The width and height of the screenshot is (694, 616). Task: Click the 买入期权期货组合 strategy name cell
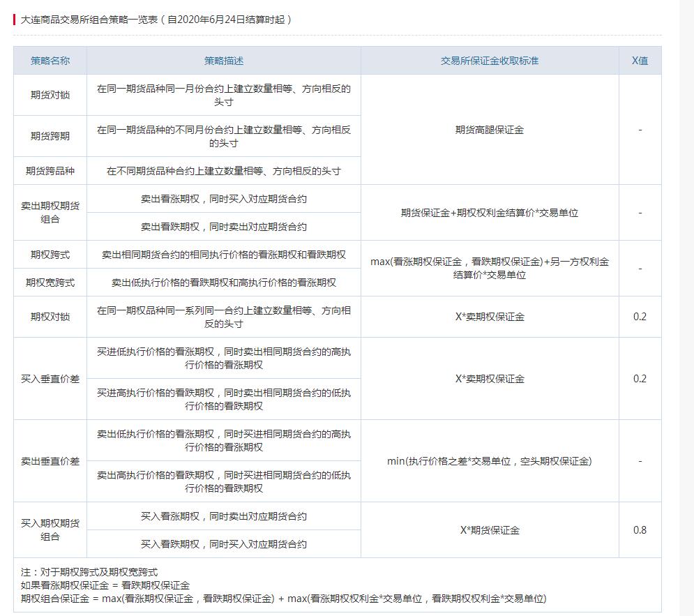click(x=50, y=529)
